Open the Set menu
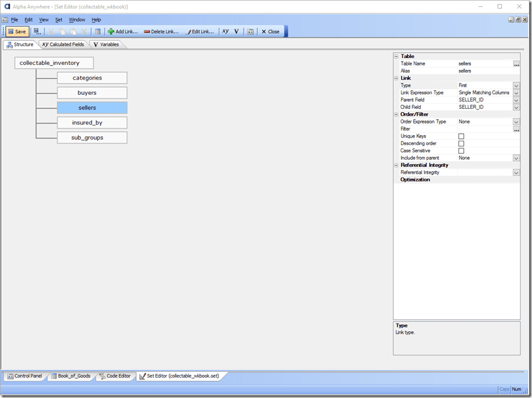 pos(59,20)
